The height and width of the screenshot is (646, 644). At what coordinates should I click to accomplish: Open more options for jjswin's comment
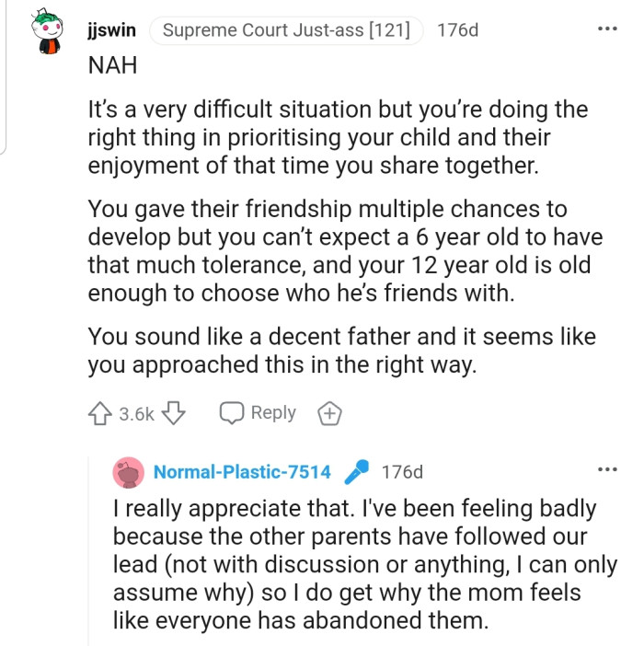(x=606, y=29)
